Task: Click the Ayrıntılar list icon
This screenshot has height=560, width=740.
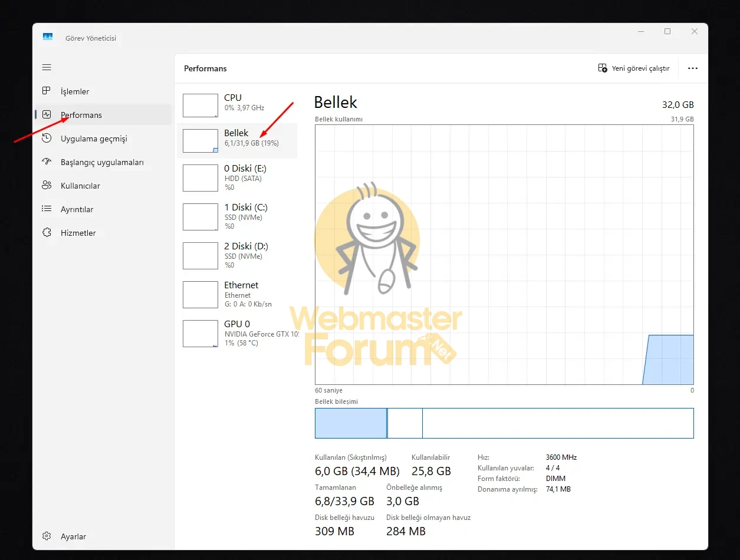Action: pyautogui.click(x=47, y=209)
